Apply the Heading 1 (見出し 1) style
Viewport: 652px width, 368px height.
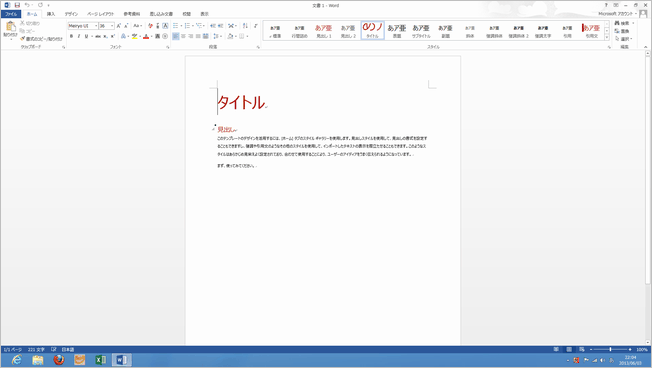click(x=324, y=30)
